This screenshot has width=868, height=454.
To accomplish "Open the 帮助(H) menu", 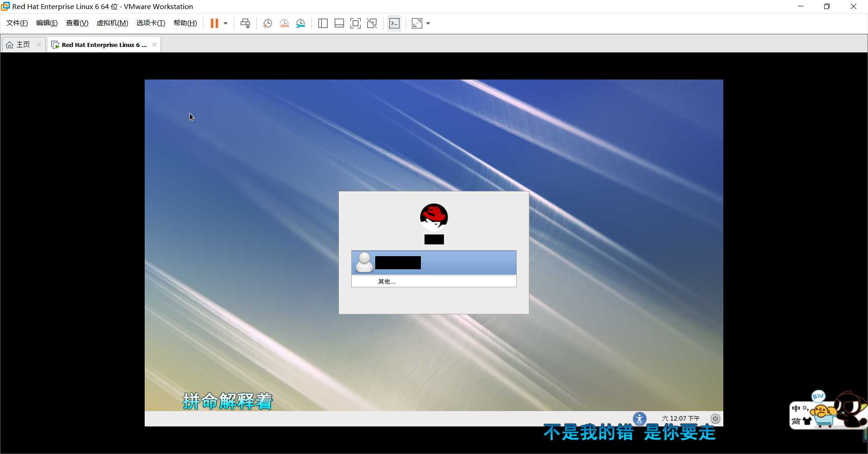I will pos(185,23).
